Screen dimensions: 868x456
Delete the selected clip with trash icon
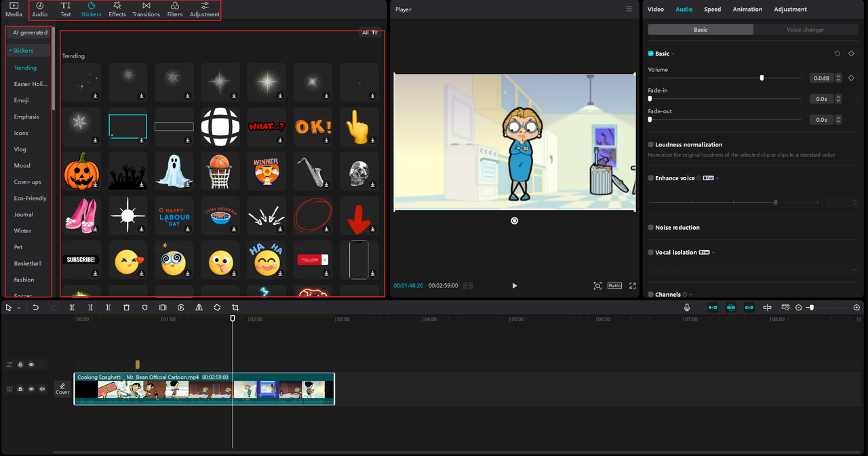(x=126, y=308)
